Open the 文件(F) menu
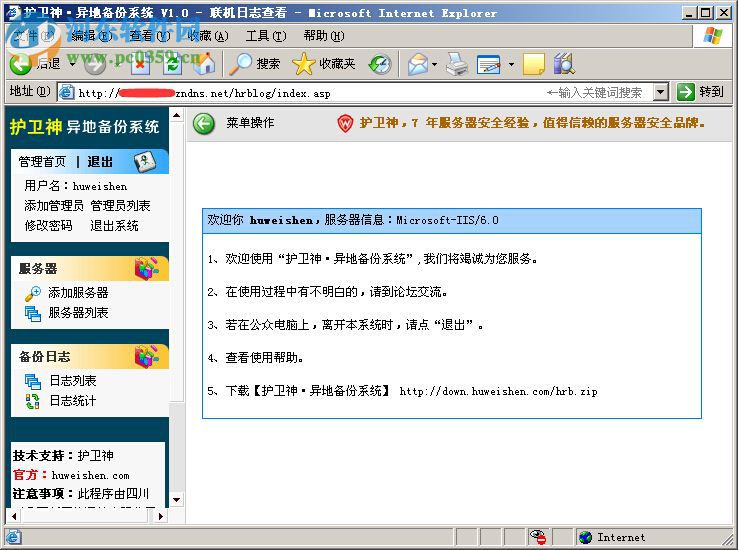 [x=34, y=35]
